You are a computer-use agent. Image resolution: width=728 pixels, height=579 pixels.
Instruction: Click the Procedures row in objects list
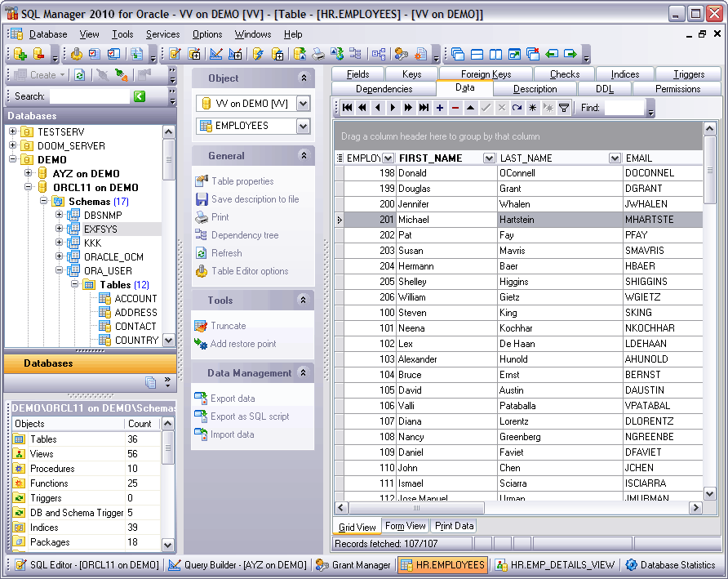pyautogui.click(x=87, y=469)
